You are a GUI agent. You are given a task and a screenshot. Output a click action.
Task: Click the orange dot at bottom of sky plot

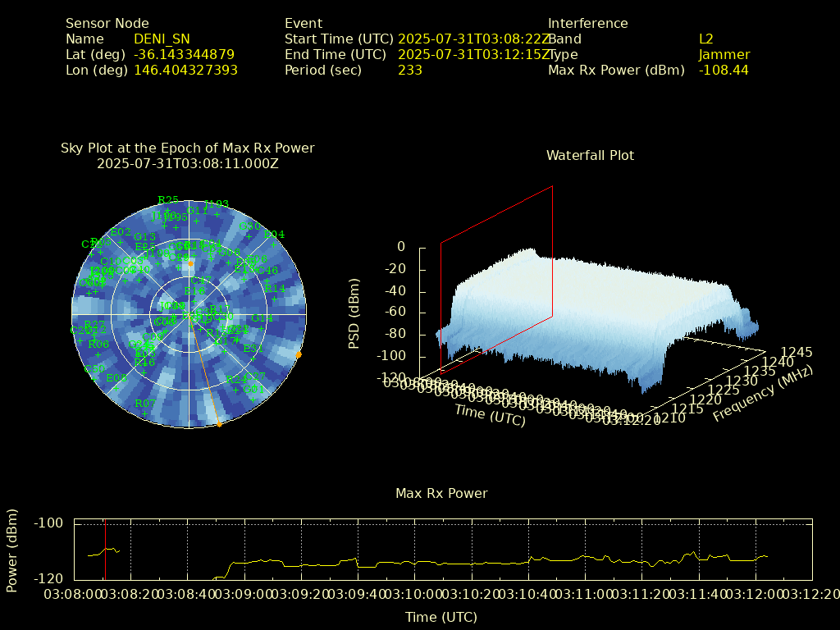pos(219,424)
